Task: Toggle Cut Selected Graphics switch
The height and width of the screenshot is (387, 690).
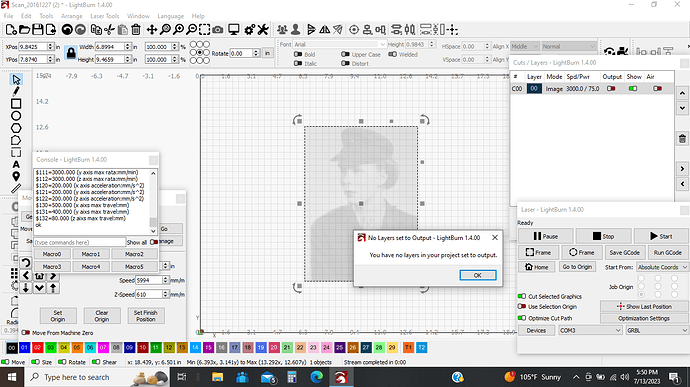Action: pyautogui.click(x=522, y=296)
